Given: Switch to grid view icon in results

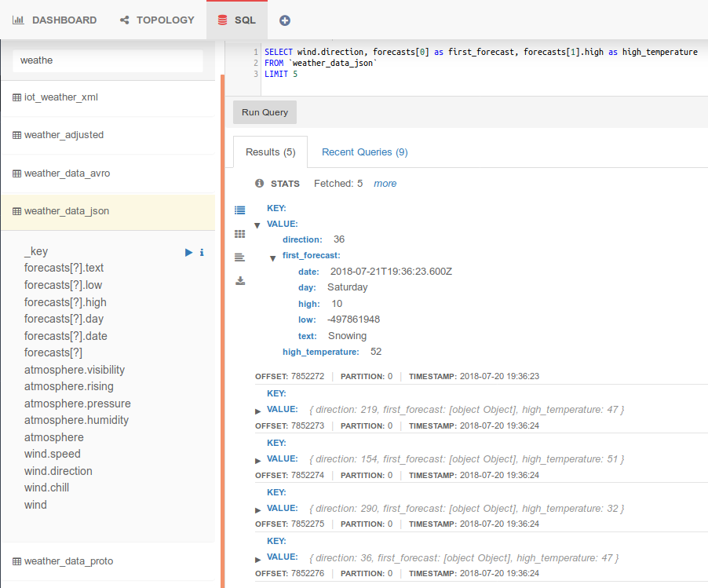Looking at the screenshot, I should pos(239,234).
